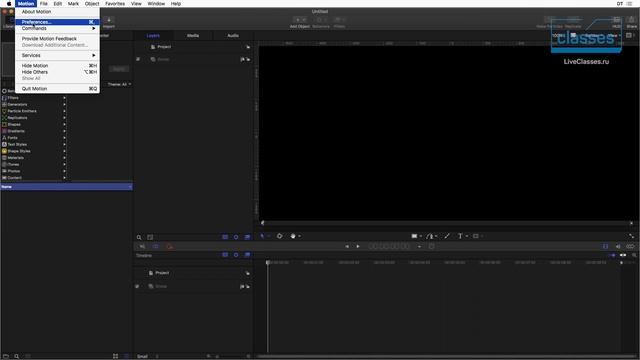Select the Bezier pen tool

tap(430, 236)
